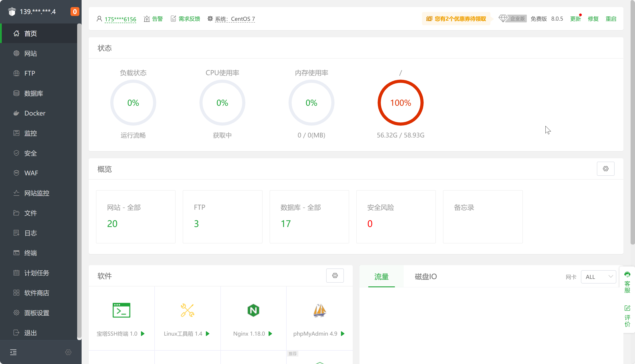Click the 更新 update link

[575, 19]
